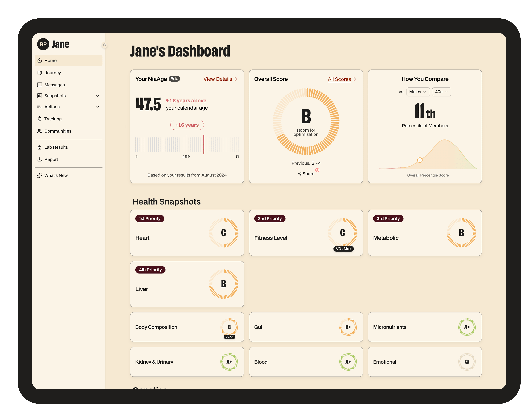This screenshot has width=532, height=420.
Task: Click the Gut B+ grade ring
Action: coord(348,327)
